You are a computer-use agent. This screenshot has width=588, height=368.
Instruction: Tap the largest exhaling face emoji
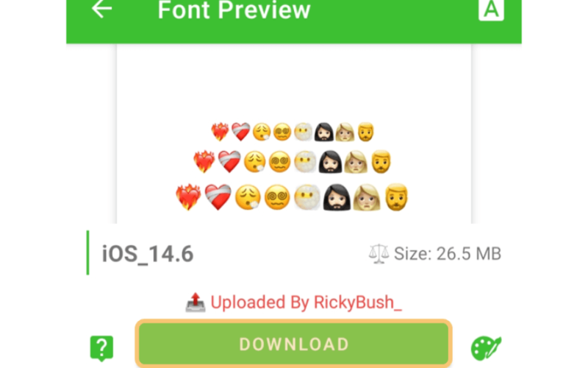coord(248,197)
